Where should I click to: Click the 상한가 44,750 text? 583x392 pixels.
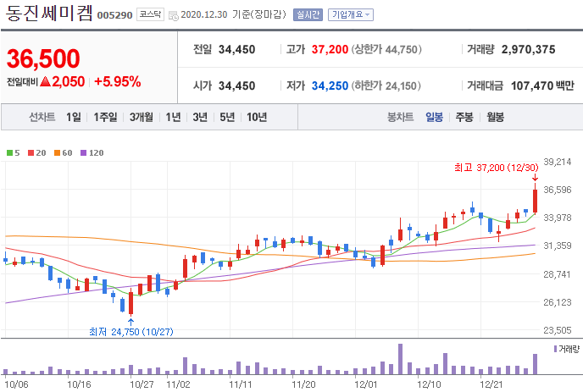click(386, 49)
